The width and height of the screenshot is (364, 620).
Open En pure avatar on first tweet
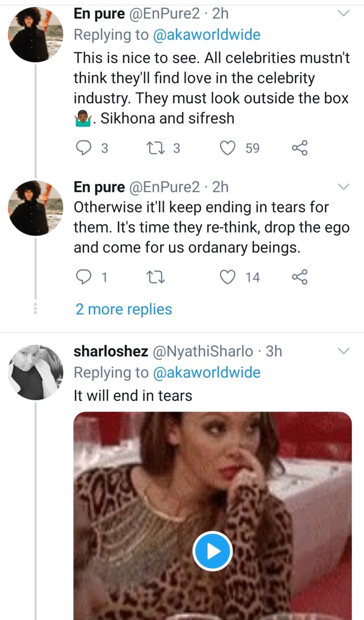[35, 34]
